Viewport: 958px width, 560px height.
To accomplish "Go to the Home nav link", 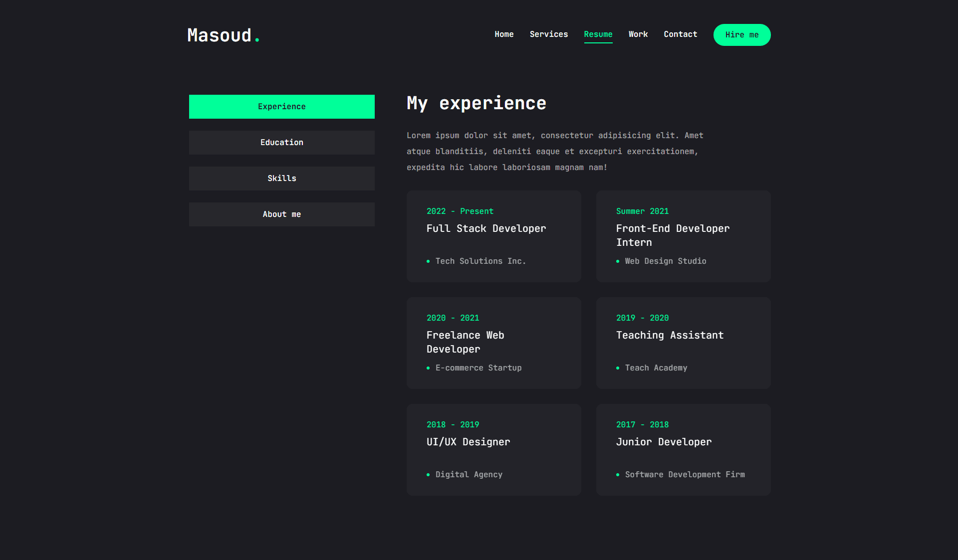I will [504, 34].
